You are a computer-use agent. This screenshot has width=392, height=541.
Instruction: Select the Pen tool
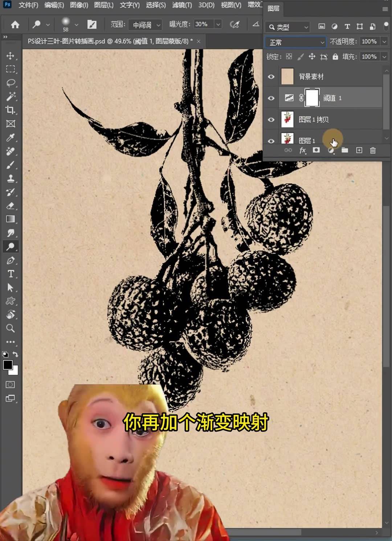[x=11, y=260]
